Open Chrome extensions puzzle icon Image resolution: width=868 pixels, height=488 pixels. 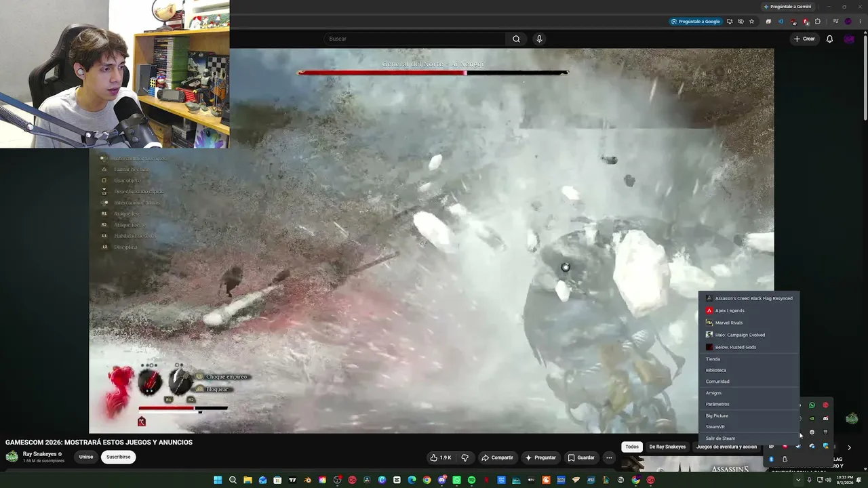point(817,21)
